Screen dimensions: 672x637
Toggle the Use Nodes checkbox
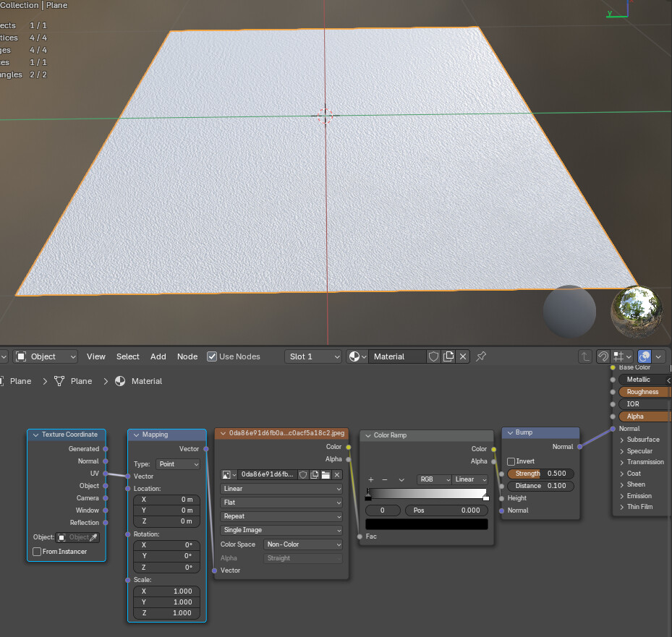pos(212,356)
